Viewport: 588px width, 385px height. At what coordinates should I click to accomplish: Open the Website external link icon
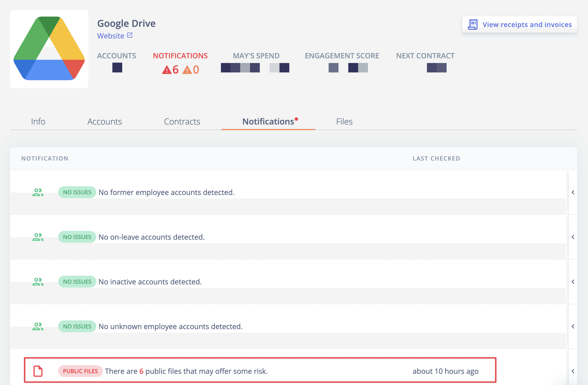[130, 35]
